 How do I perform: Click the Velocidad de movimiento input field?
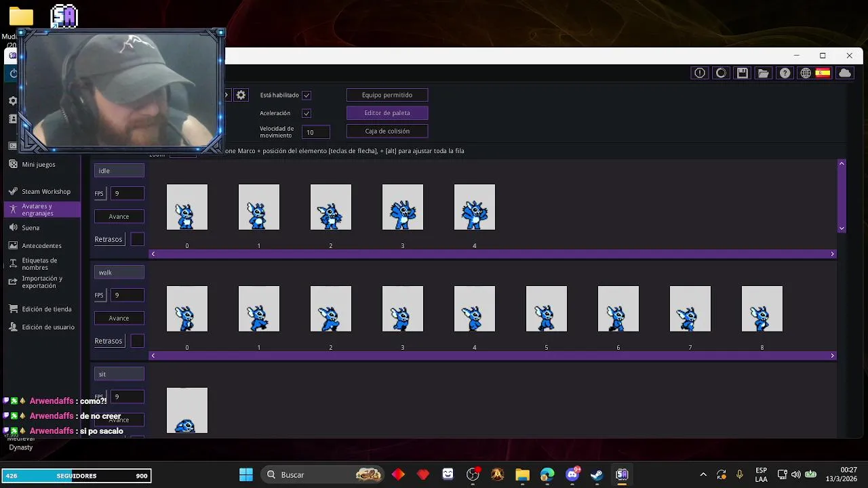pyautogui.click(x=316, y=132)
